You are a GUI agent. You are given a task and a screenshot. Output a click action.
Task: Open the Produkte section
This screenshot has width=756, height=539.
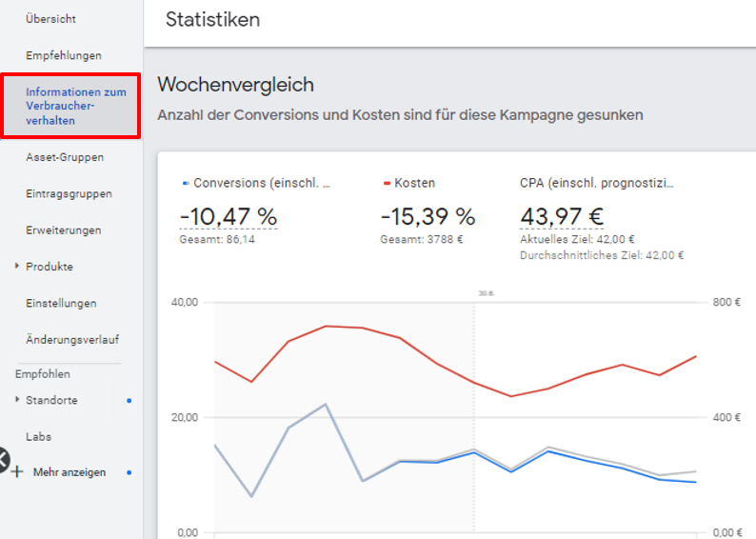(x=50, y=267)
